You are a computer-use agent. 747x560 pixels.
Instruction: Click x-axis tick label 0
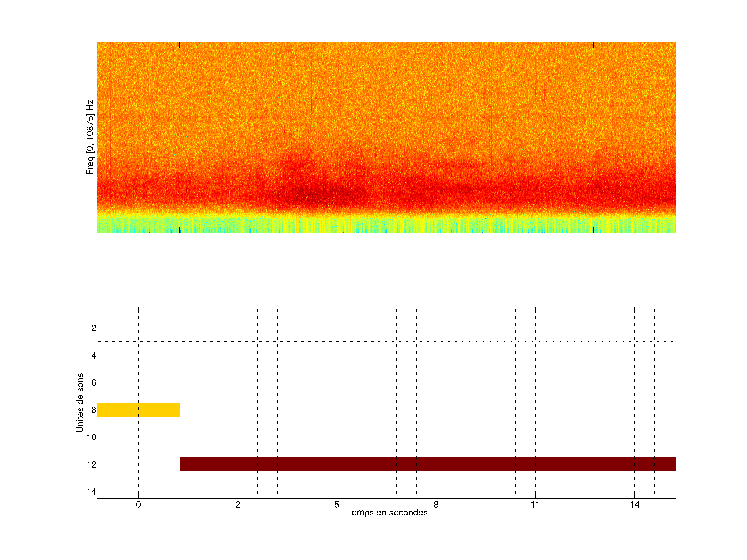click(x=139, y=505)
